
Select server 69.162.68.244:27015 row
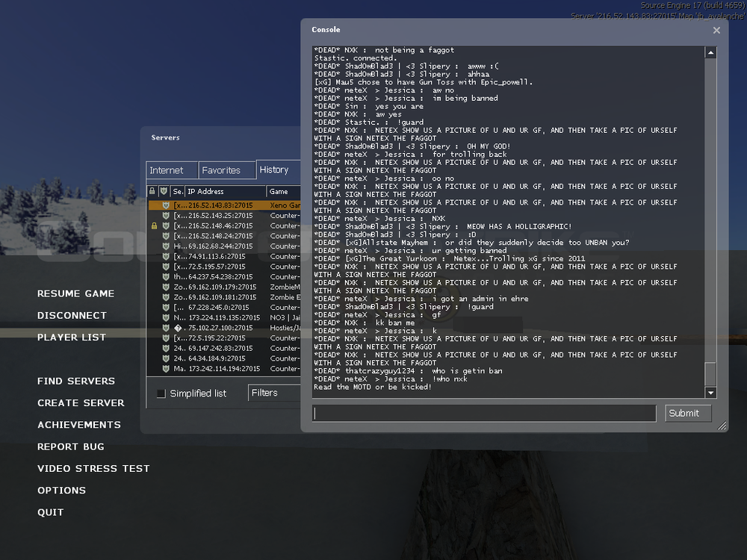point(224,246)
